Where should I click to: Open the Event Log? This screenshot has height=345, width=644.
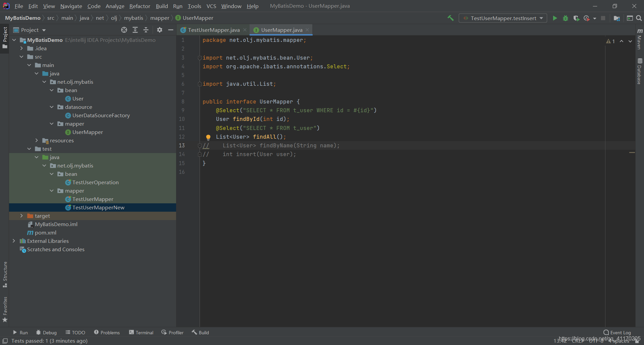click(x=617, y=332)
